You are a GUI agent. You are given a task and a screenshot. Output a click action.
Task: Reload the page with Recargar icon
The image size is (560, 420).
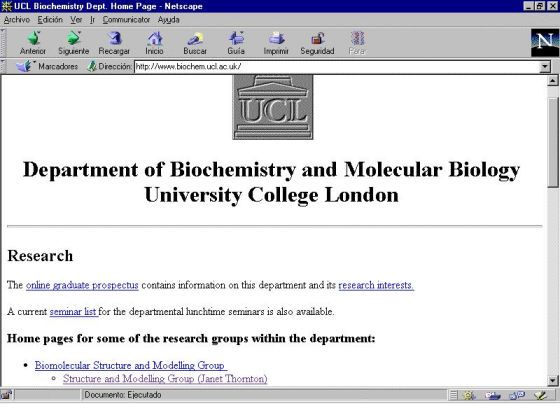tap(114, 38)
